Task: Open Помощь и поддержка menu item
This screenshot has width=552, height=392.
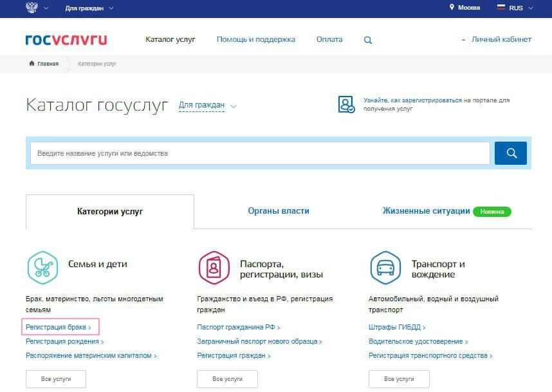Action: tap(255, 39)
